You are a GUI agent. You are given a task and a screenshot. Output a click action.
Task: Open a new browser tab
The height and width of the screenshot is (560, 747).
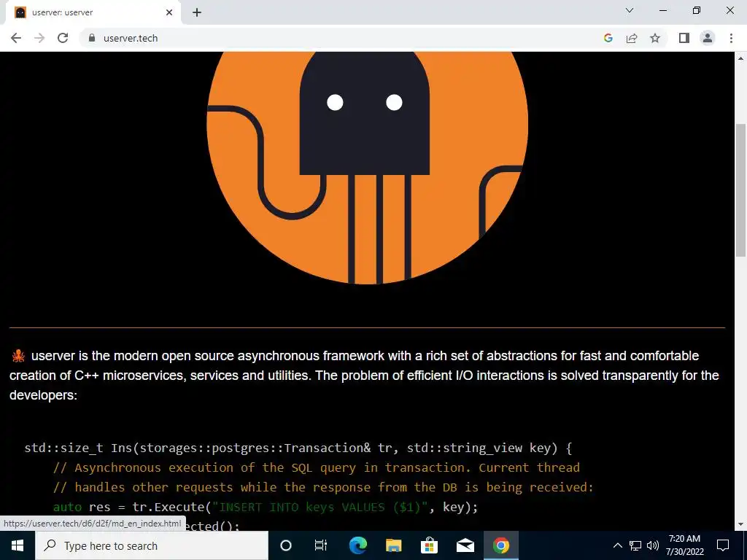[197, 12]
